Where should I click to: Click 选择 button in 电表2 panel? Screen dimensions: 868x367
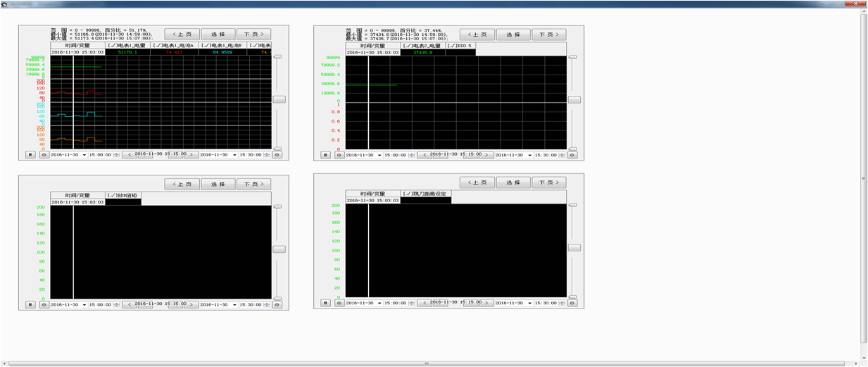tap(514, 34)
